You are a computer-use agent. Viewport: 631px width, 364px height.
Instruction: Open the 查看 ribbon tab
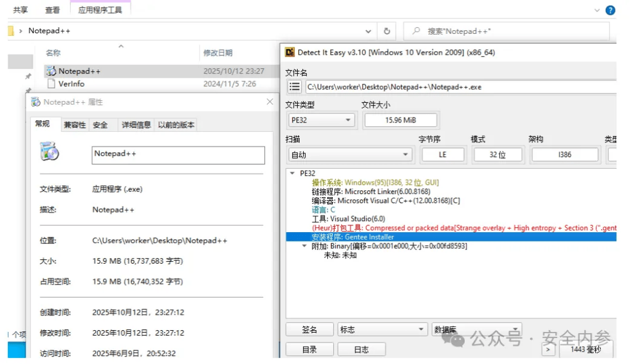[52, 10]
